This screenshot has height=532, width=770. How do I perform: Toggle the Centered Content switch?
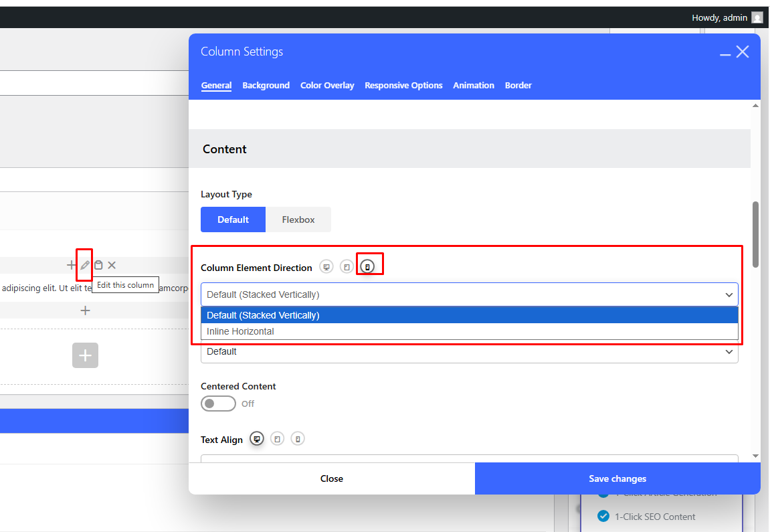218,404
